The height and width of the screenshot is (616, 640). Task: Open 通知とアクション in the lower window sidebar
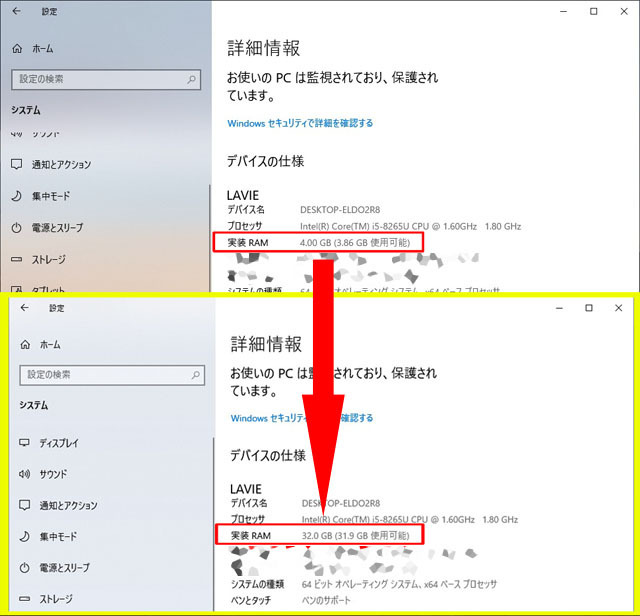click(x=58, y=505)
